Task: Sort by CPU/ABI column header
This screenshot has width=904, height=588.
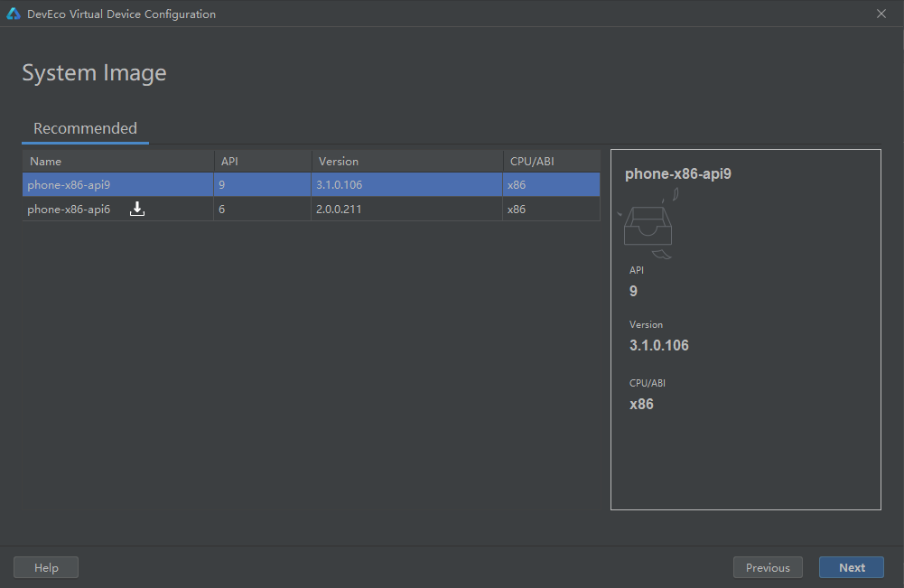Action: (551, 162)
